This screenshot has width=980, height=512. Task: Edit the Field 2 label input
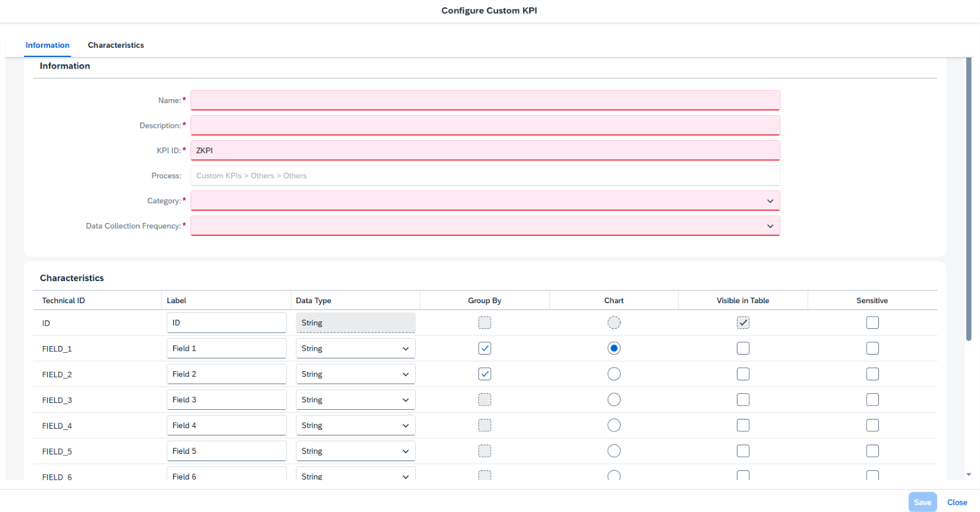coord(226,374)
